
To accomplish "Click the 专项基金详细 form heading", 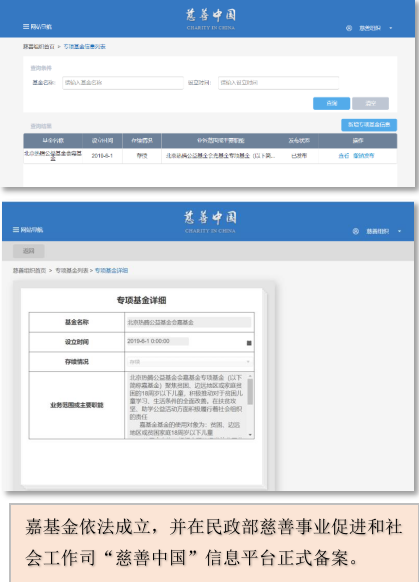I will pos(141,300).
